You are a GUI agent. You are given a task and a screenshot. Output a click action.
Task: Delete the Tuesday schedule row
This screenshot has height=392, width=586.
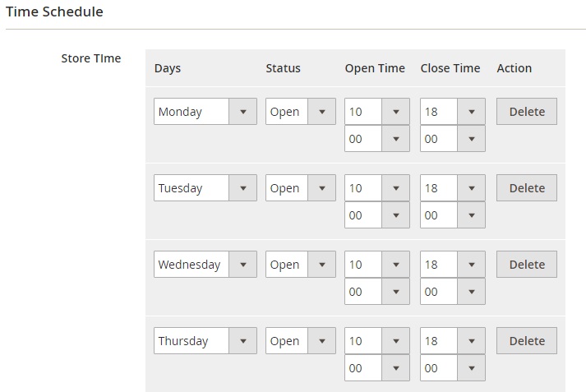527,187
